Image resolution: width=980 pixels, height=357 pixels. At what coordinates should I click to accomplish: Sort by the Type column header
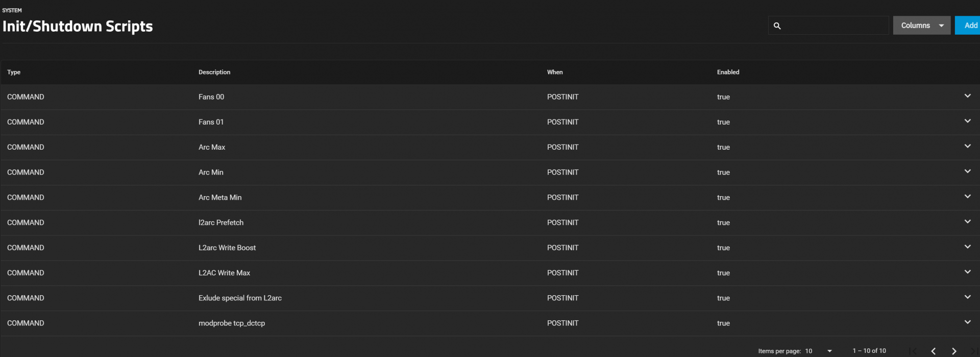tap(14, 72)
